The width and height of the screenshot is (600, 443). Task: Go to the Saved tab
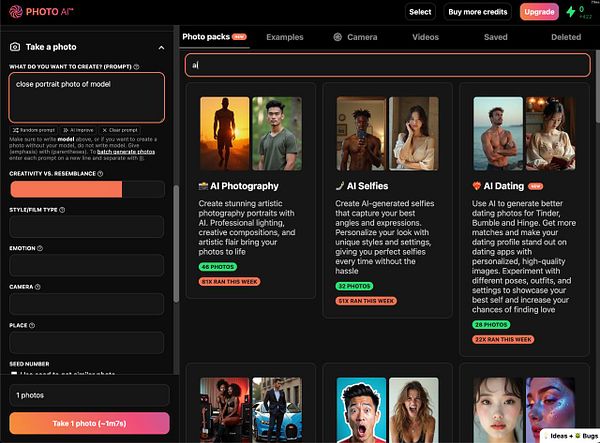coord(496,37)
